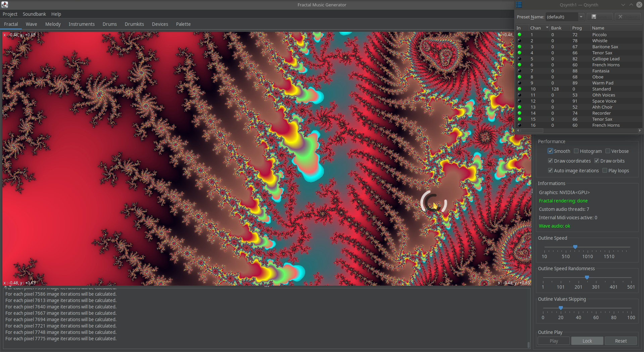This screenshot has width=644, height=352.
Task: Select the Fractal tab
Action: 11,24
